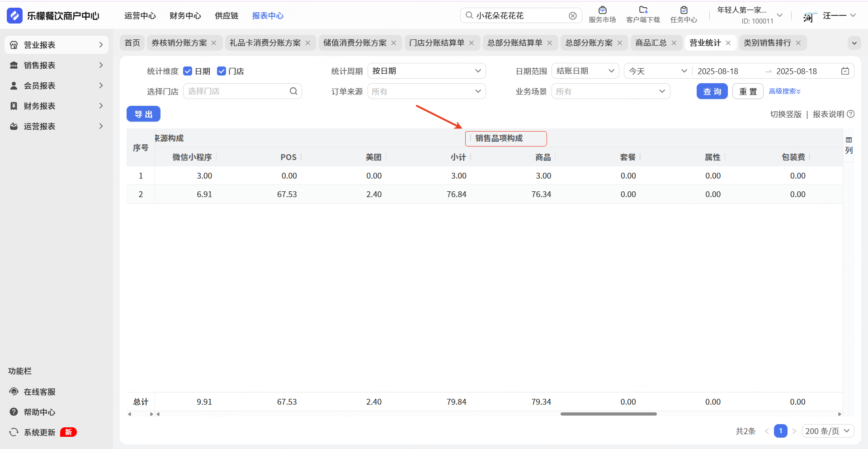
Task: Click the 切换竖版 link
Action: tap(786, 114)
